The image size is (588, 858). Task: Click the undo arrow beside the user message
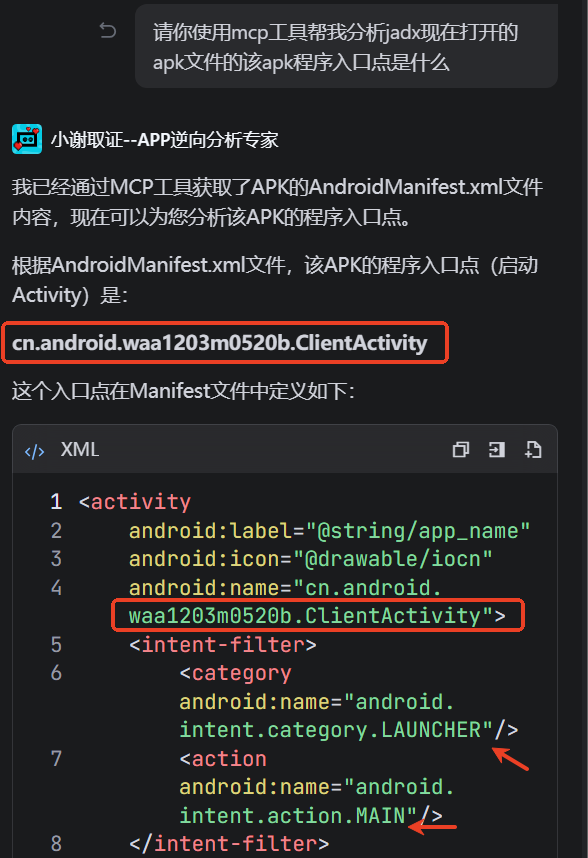click(108, 31)
